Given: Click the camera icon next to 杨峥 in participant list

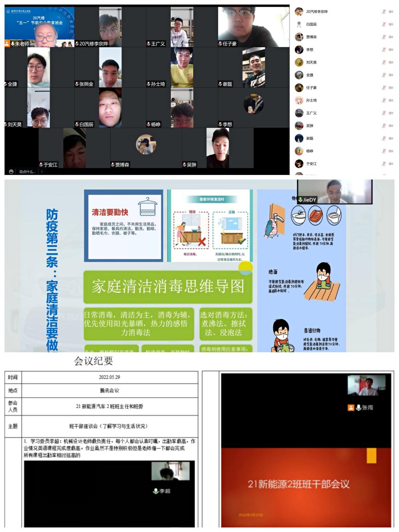Looking at the screenshot, I should pos(392,151).
